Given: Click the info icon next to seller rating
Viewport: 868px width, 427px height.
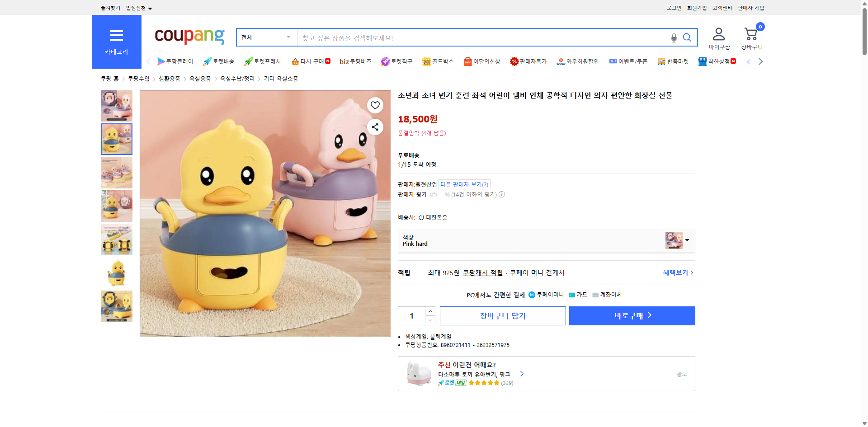Looking at the screenshot, I should [x=502, y=194].
